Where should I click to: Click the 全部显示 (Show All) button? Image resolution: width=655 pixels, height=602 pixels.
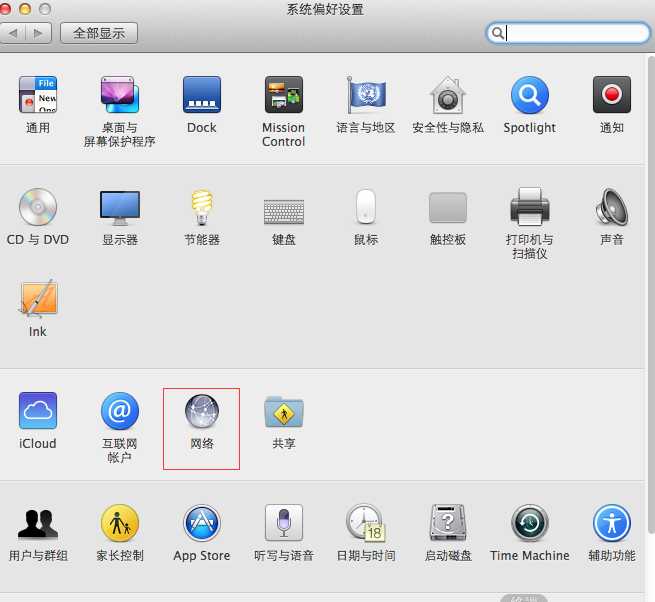[x=99, y=33]
